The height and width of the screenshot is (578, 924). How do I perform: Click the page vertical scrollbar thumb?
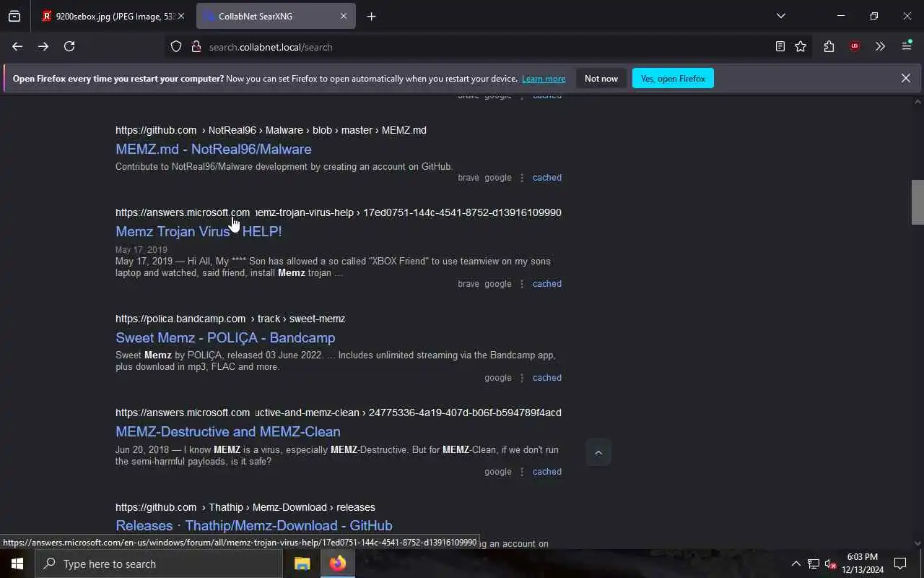[x=918, y=202]
